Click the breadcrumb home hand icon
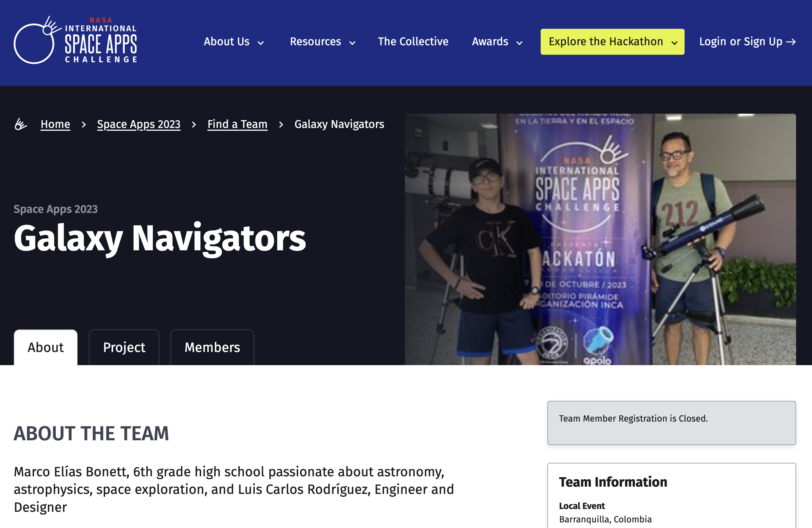The image size is (812, 528). (x=20, y=124)
